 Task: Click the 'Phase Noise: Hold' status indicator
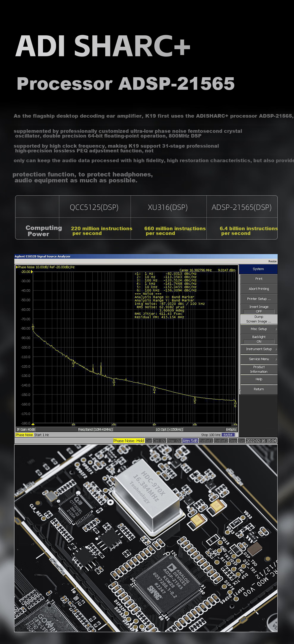tap(129, 441)
